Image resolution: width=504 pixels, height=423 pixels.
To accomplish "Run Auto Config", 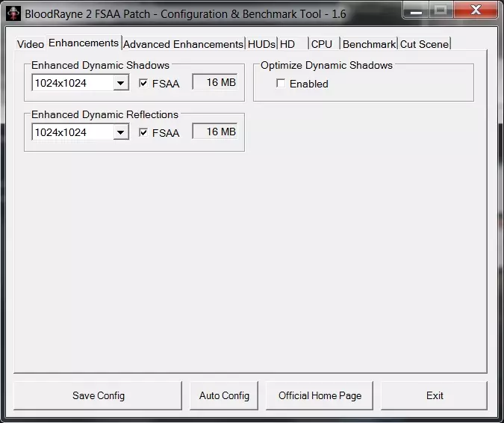I will (x=224, y=395).
